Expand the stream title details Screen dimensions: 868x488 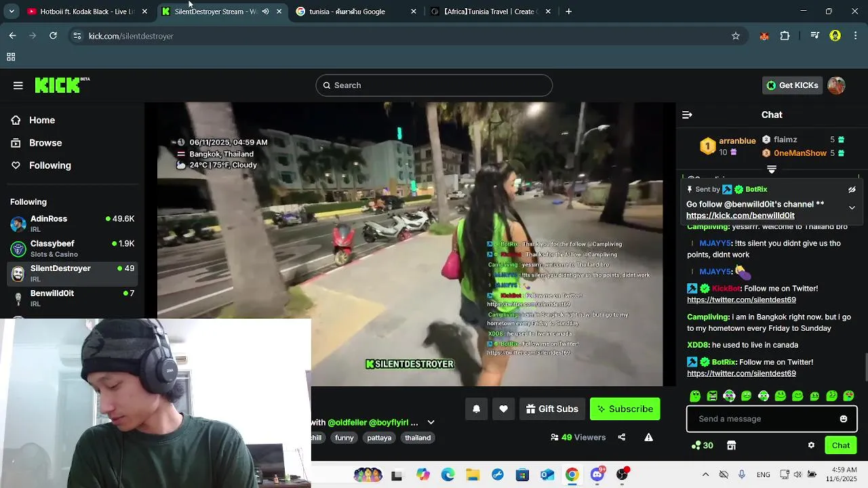coord(431,422)
